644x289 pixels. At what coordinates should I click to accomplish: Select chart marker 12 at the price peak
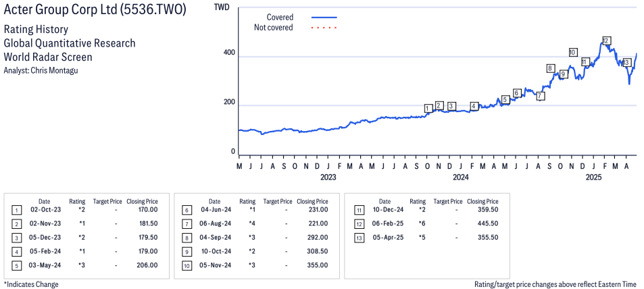click(x=605, y=41)
